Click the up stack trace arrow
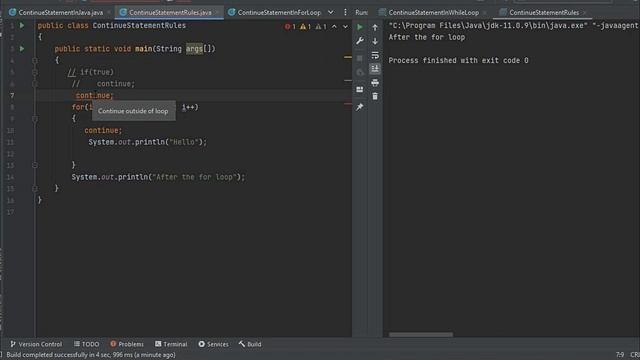 tap(375, 27)
